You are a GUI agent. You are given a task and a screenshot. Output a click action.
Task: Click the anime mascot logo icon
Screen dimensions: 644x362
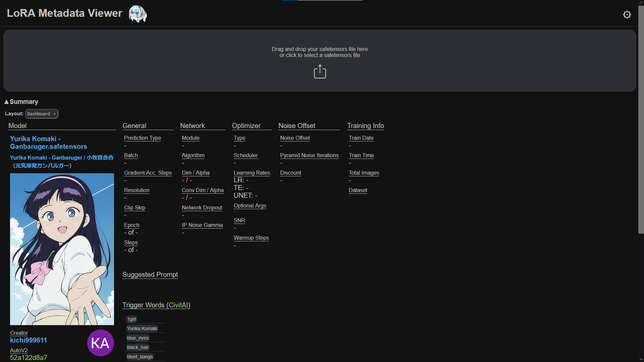[x=138, y=14]
